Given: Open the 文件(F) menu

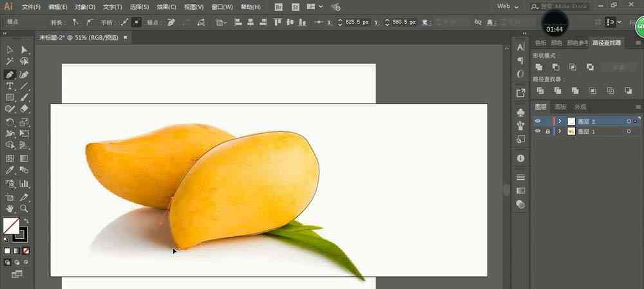Looking at the screenshot, I should click(31, 7).
